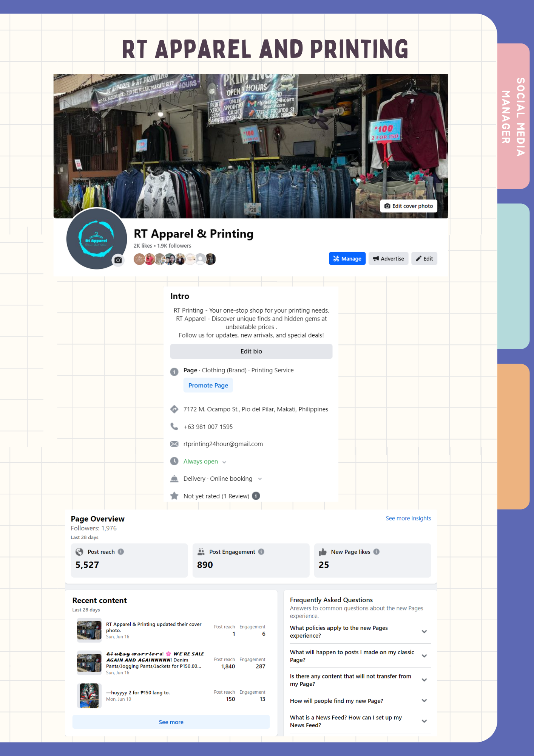Image resolution: width=534 pixels, height=756 pixels.
Task: Click the phone icon beside the number
Action: (x=174, y=426)
